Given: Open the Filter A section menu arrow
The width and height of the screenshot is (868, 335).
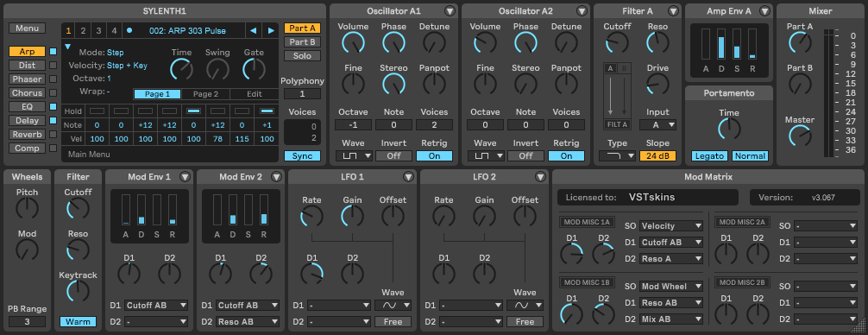Looking at the screenshot, I should click(673, 11).
